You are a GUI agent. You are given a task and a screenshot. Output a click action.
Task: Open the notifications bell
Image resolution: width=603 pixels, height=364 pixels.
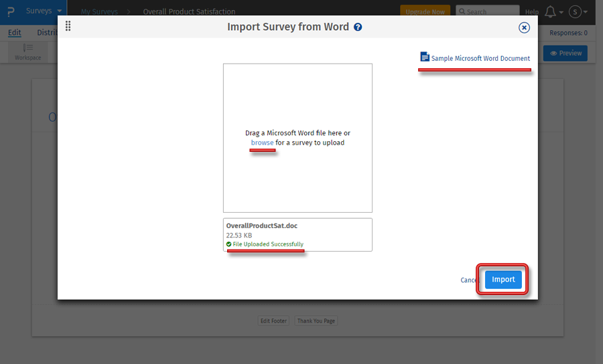551,12
